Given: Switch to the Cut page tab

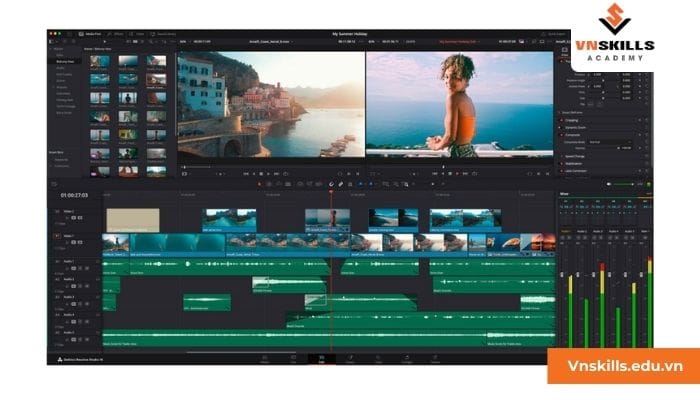Looking at the screenshot, I should [293, 359].
